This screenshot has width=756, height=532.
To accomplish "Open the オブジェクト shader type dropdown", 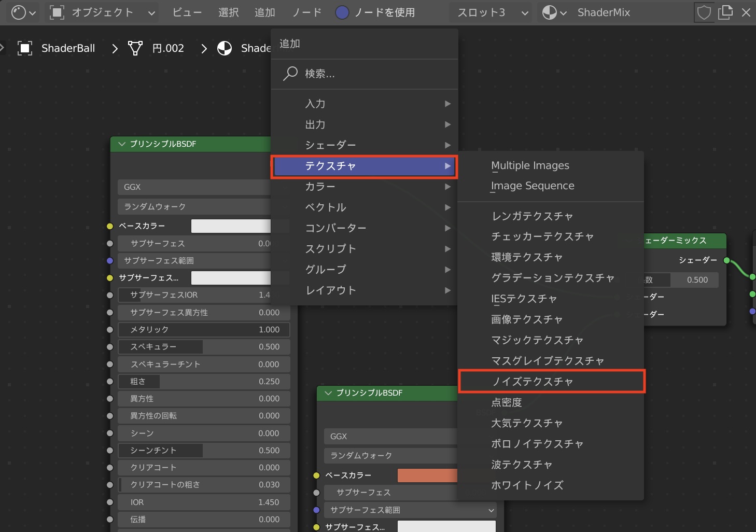I will coord(102,12).
